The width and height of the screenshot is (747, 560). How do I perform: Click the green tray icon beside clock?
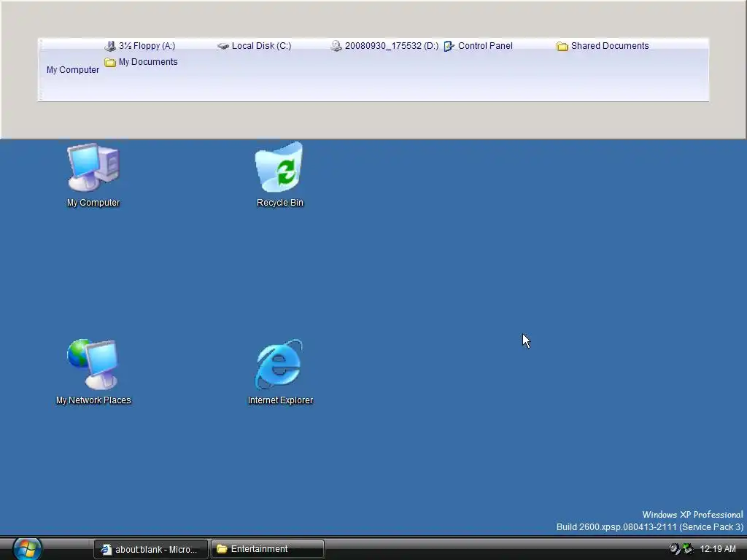click(687, 549)
